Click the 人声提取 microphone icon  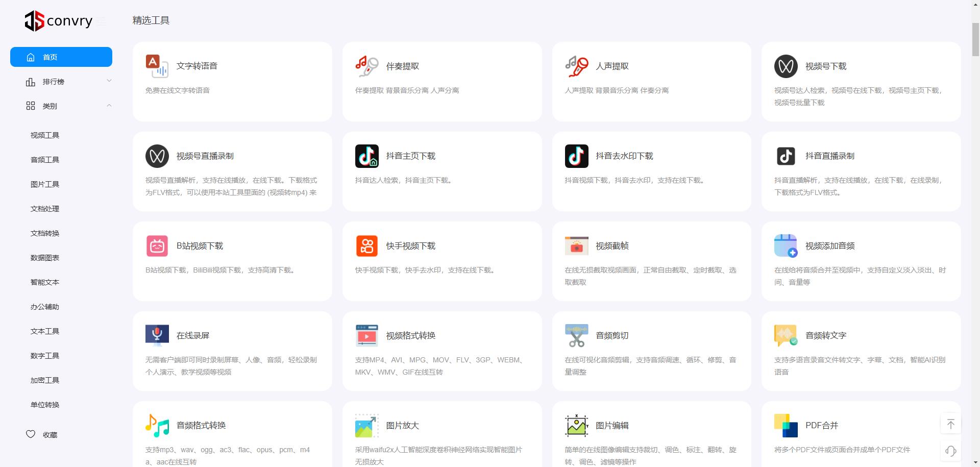pos(576,66)
